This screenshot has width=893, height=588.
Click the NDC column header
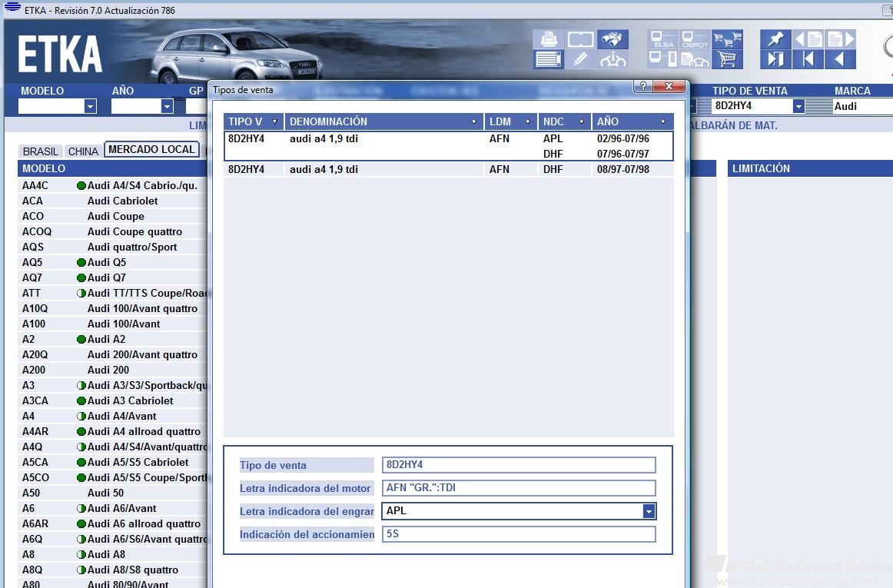pyautogui.click(x=564, y=121)
